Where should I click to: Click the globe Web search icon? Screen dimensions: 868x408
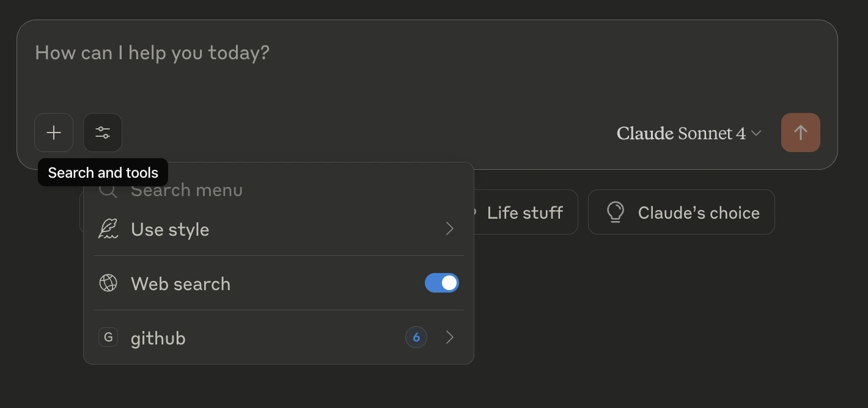pos(108,283)
